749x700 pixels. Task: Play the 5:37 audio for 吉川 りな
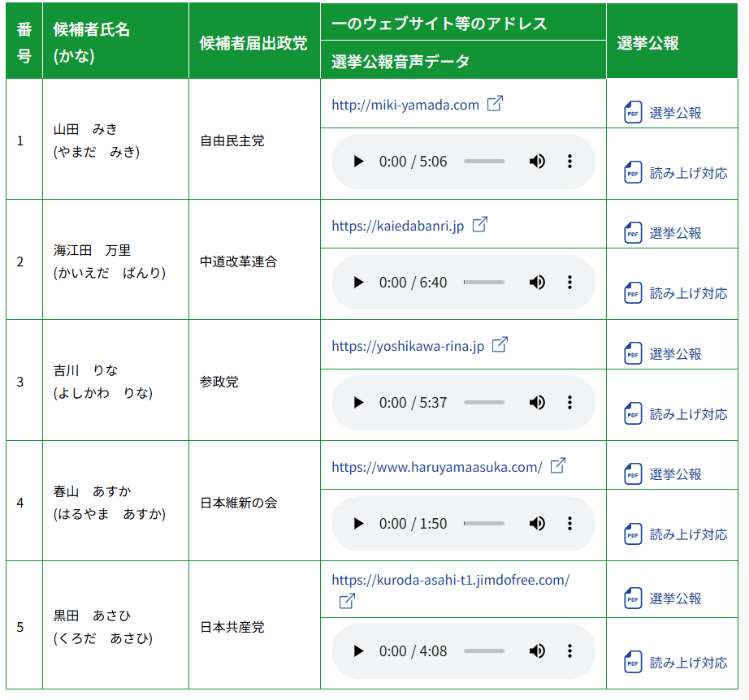pyautogui.click(x=358, y=403)
